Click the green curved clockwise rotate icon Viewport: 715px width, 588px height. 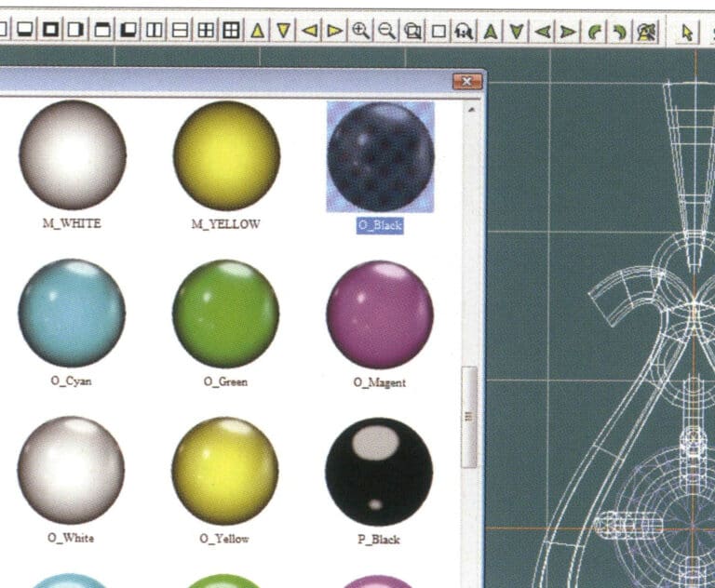click(620, 32)
